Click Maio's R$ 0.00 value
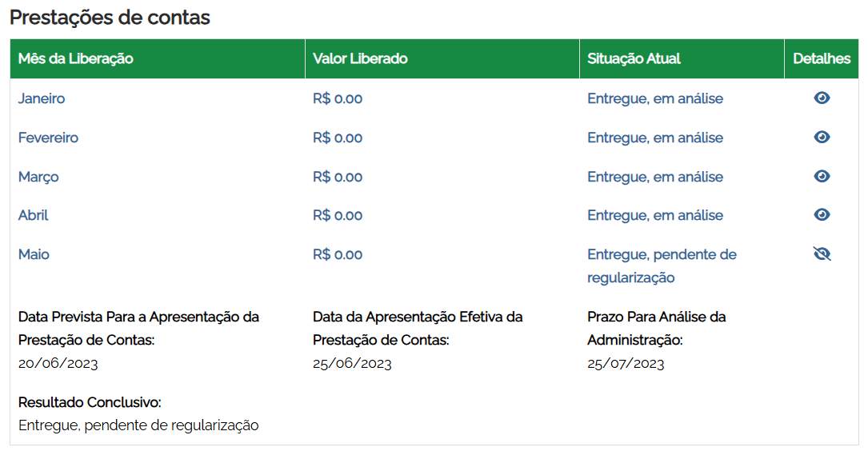 point(338,255)
